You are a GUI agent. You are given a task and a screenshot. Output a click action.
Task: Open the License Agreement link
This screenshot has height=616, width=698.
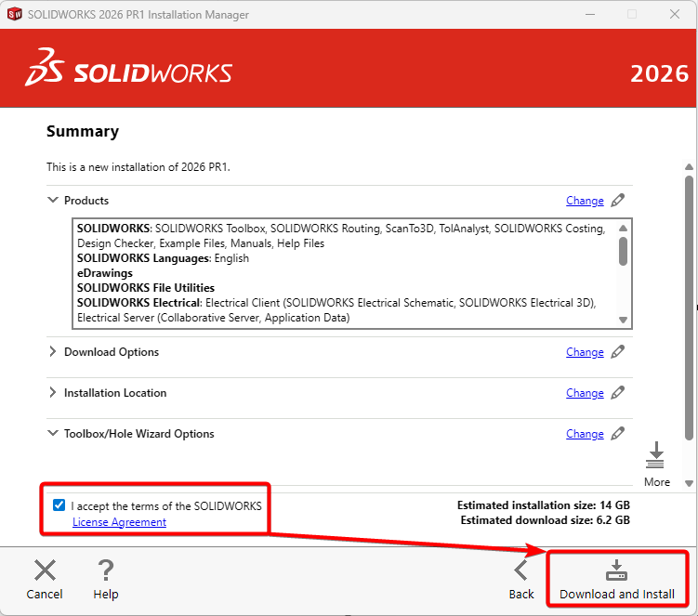(119, 522)
